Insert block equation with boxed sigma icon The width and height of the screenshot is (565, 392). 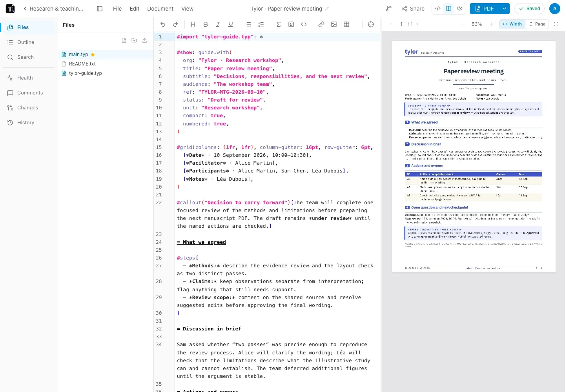click(291, 24)
